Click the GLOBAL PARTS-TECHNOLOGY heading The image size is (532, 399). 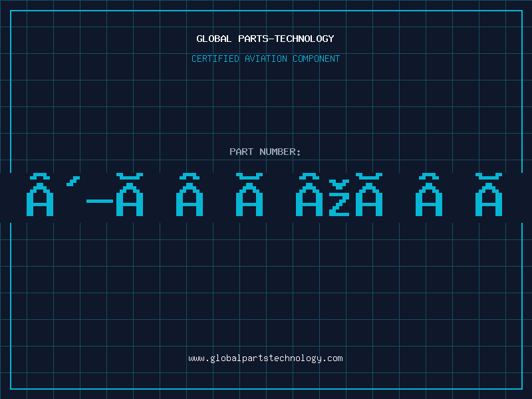(265, 39)
